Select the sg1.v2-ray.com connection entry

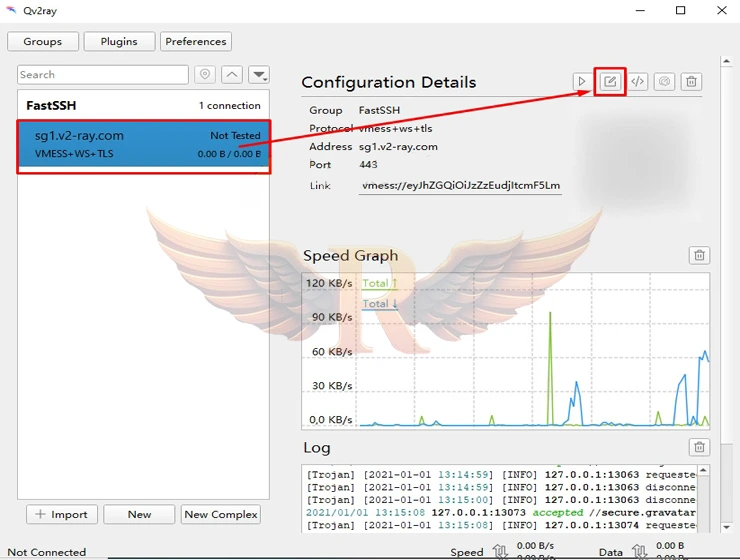click(143, 145)
